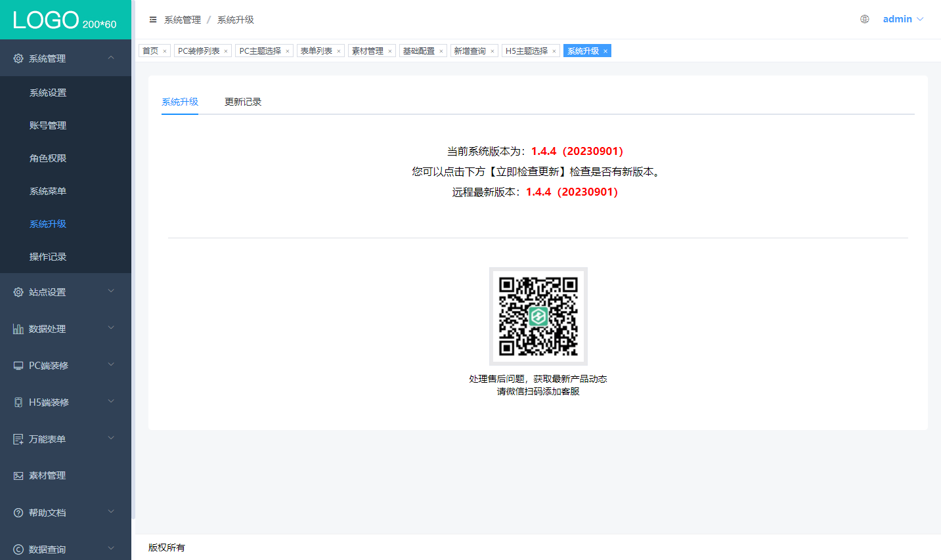
Task: Close the 表单列表 tag
Action: tap(339, 51)
